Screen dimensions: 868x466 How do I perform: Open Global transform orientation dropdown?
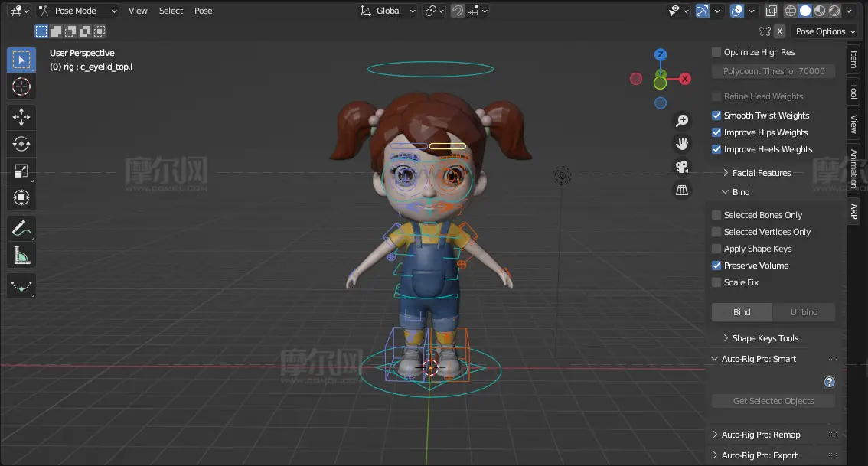tap(387, 11)
